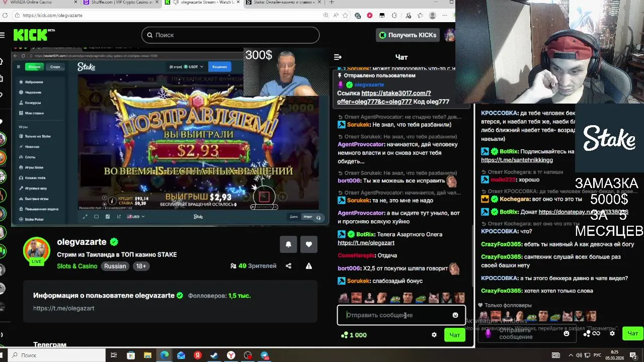
Task: Switch to the Stake Онлайн-казино tab
Action: click(x=283, y=3)
